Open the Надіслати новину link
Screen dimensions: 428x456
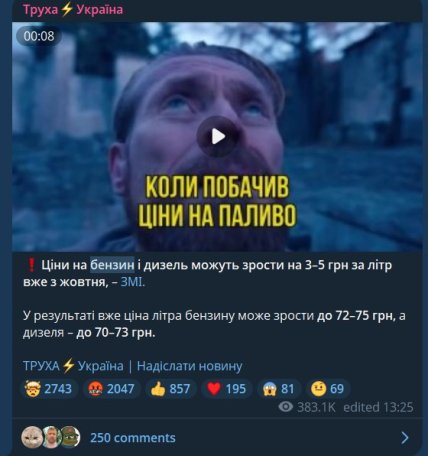(x=189, y=366)
